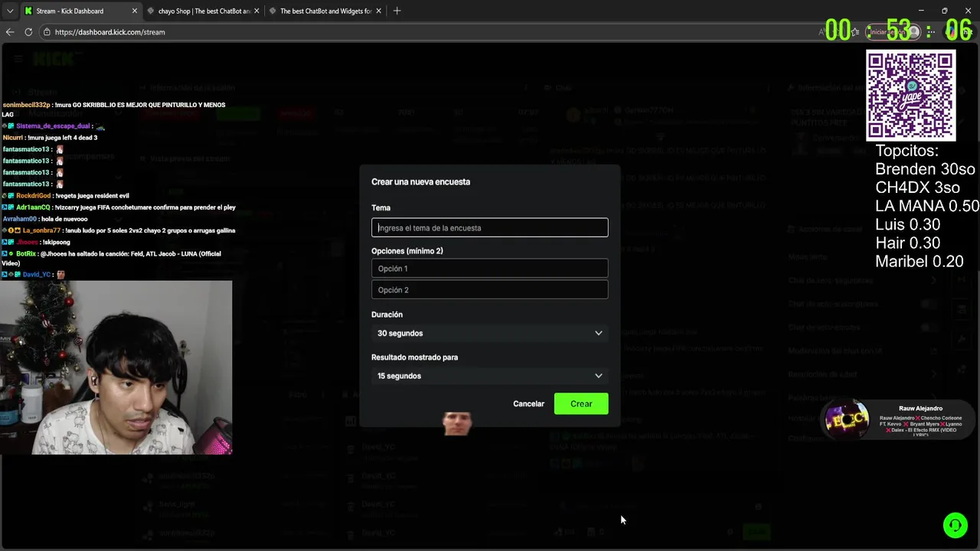
Task: Click the Tema poll topic input field
Action: [489, 228]
